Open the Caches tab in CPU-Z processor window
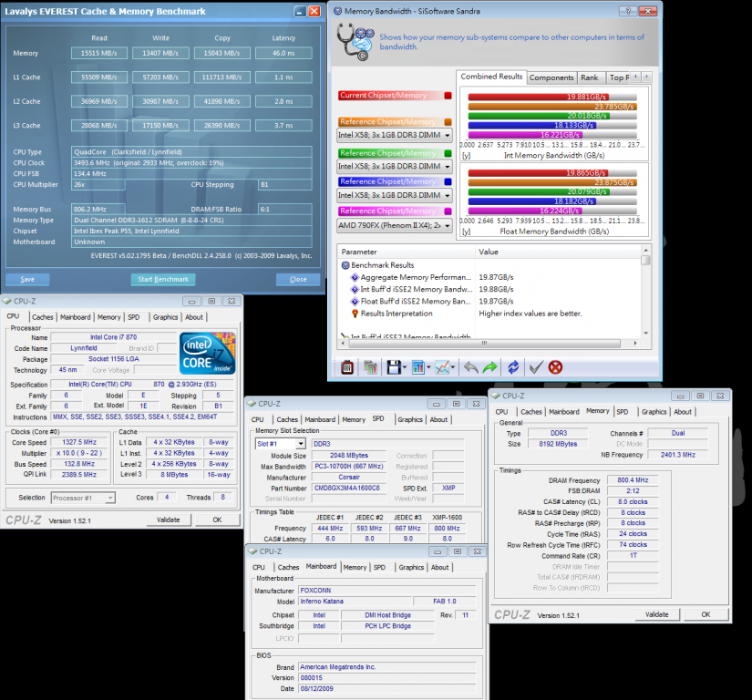The height and width of the screenshot is (700, 752). pos(44,317)
